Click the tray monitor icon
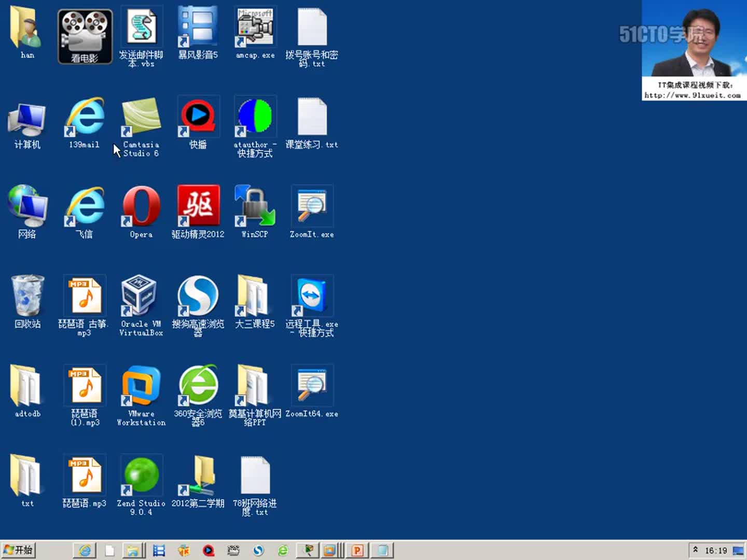747x560 pixels. (738, 551)
